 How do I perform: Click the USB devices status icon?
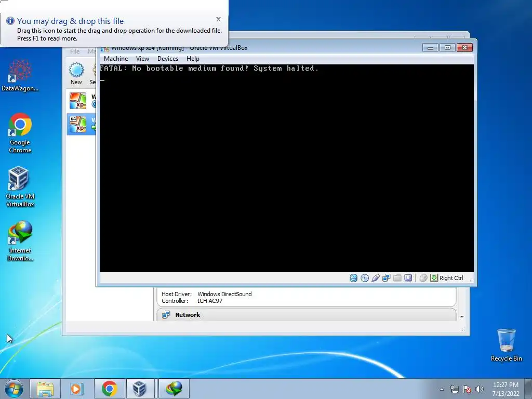pyautogui.click(x=375, y=278)
